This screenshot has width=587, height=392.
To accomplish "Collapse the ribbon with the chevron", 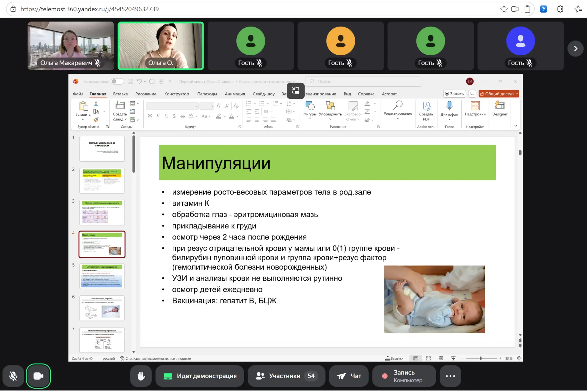I will [x=516, y=126].
